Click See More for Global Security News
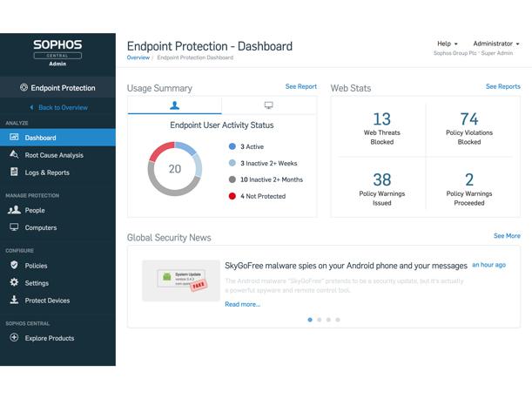Viewport: 532px width, 399px height. 507,236
